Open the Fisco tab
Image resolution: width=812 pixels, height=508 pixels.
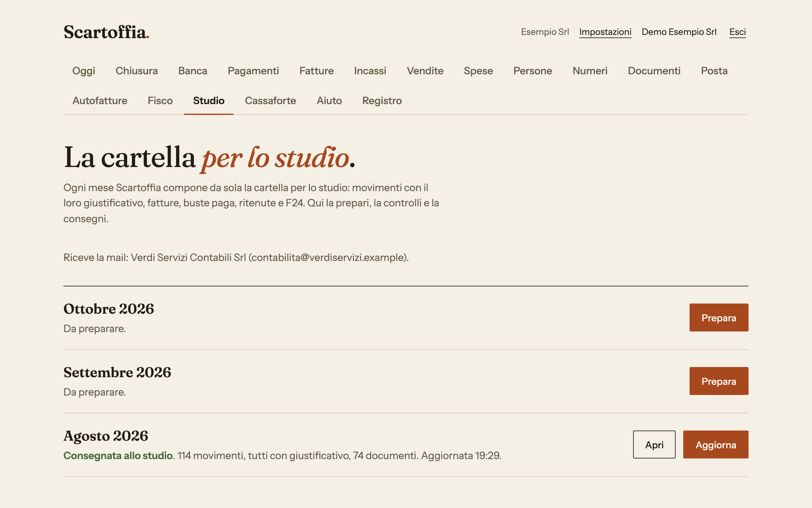tap(160, 101)
